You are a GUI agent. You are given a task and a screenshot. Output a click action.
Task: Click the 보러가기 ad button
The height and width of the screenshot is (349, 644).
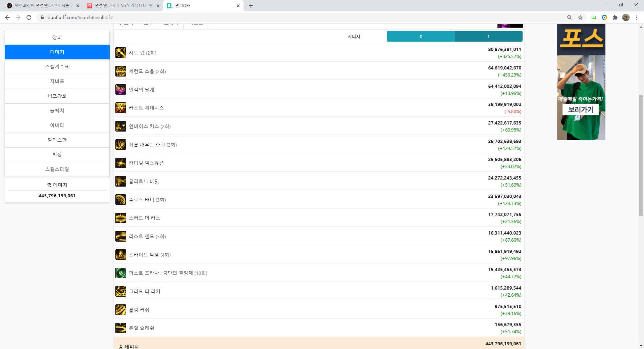(581, 110)
